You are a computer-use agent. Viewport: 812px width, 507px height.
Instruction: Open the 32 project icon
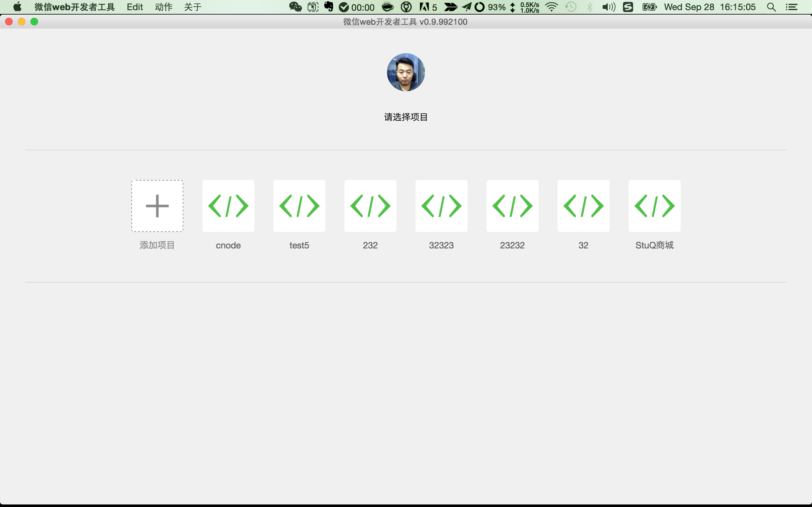click(584, 206)
